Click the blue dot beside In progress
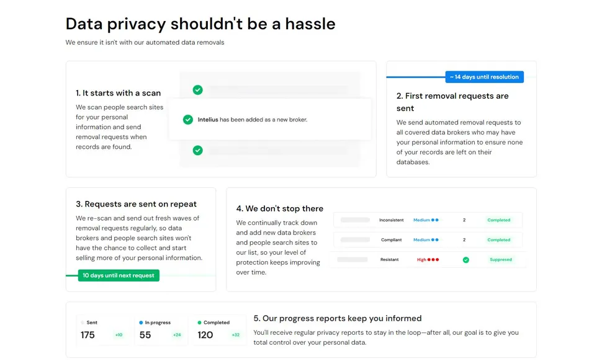This screenshot has width=602, height=364. 142,322
